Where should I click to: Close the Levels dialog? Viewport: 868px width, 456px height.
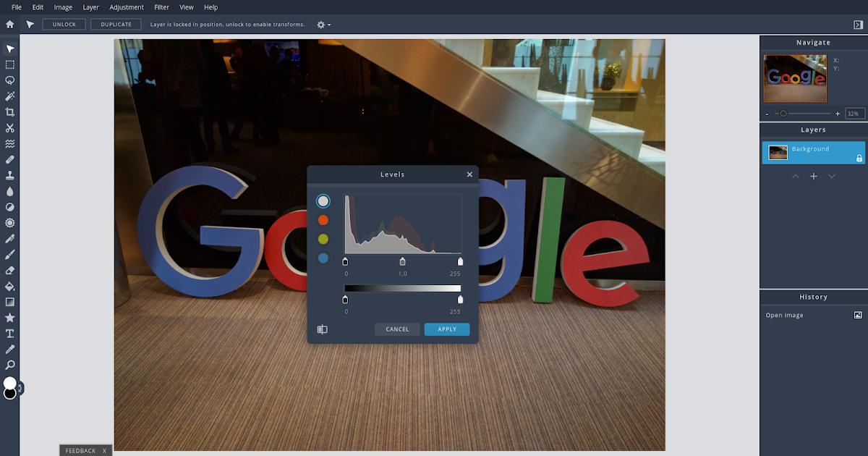pyautogui.click(x=469, y=174)
